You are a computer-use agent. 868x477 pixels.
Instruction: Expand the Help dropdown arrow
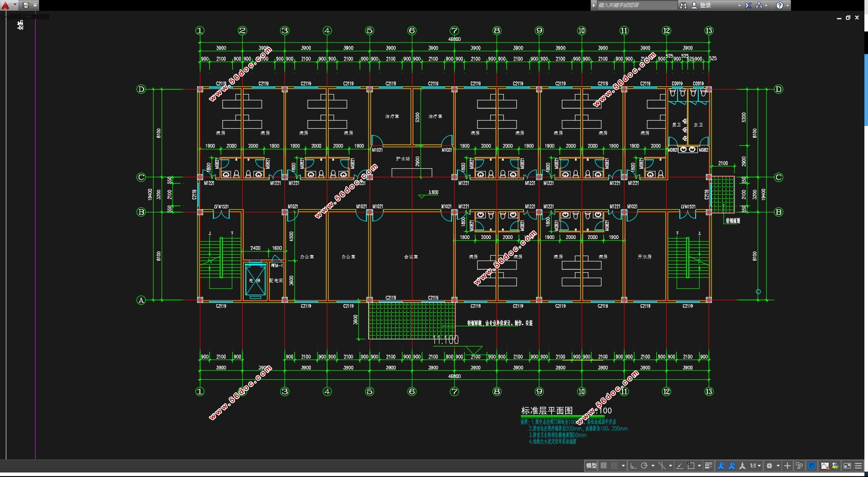click(x=787, y=5)
